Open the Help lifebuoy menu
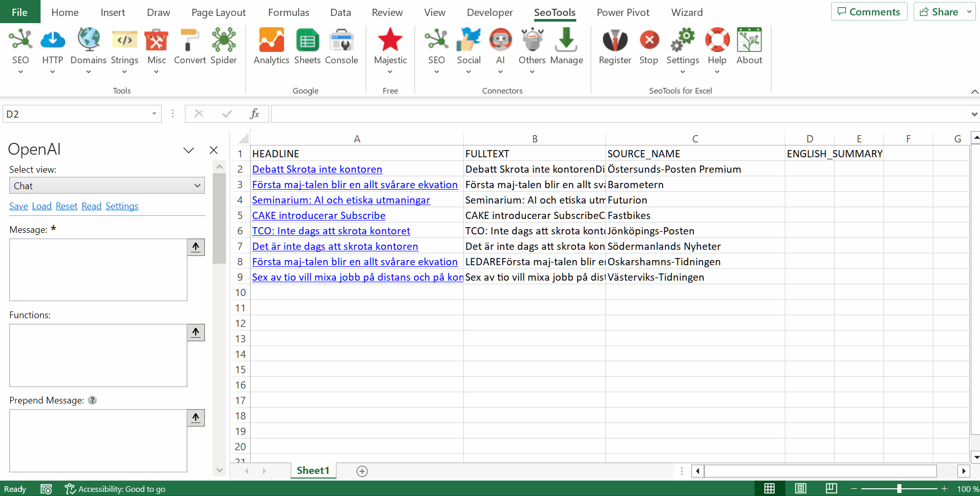This screenshot has height=496, width=980. [x=717, y=50]
